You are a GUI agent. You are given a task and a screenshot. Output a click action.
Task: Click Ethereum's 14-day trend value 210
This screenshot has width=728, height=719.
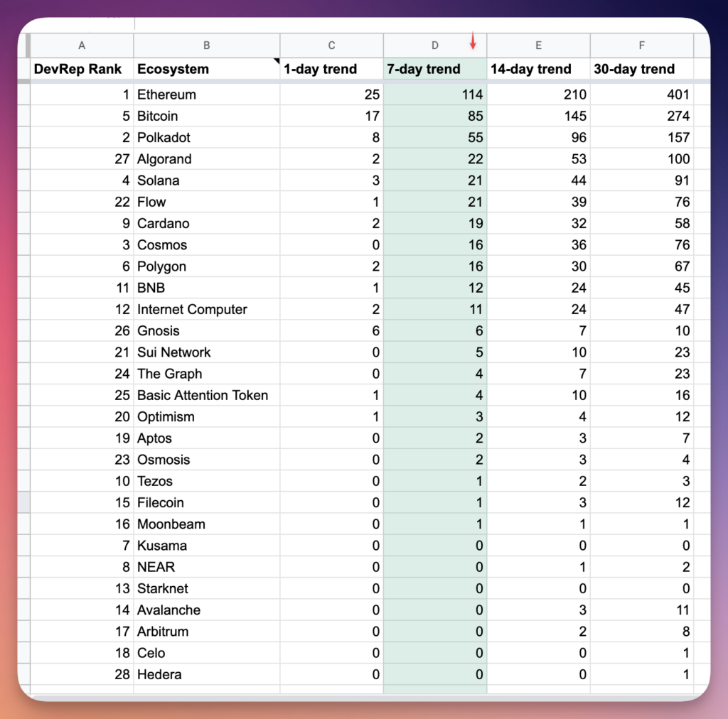click(x=539, y=94)
